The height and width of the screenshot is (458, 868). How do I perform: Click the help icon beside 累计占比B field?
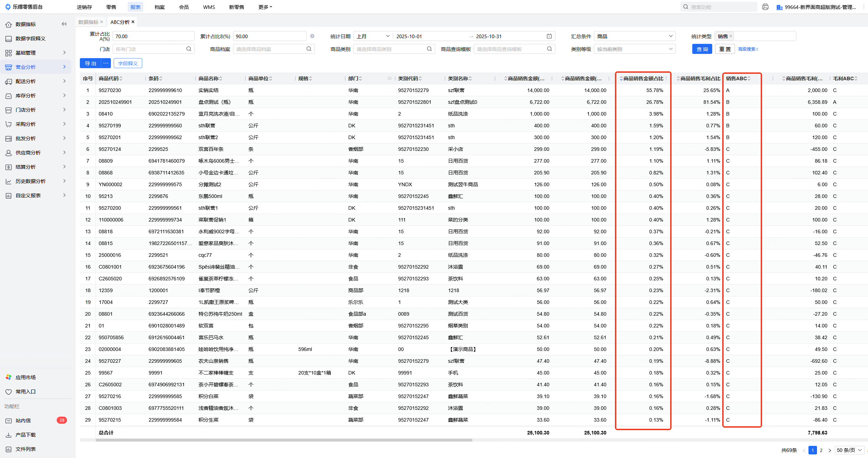click(x=312, y=36)
